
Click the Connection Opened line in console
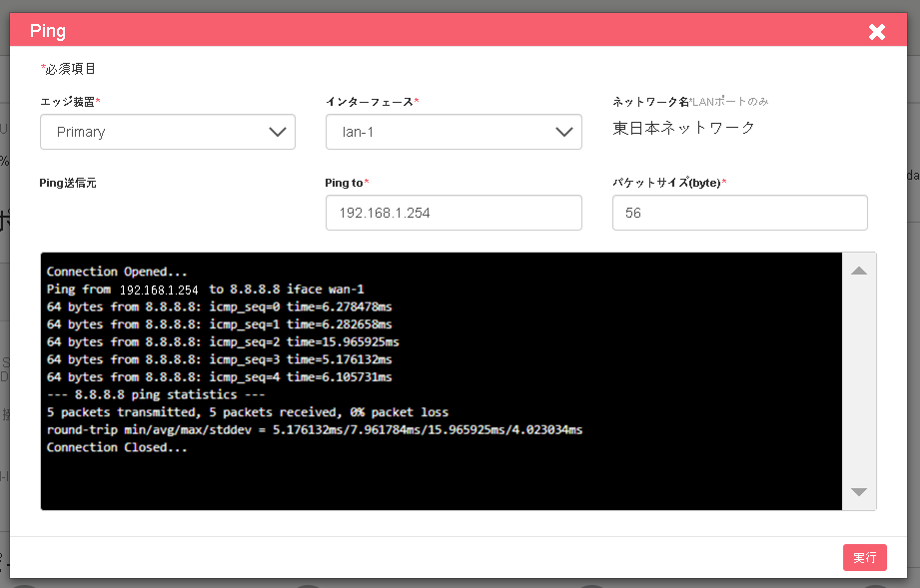[x=117, y=272]
